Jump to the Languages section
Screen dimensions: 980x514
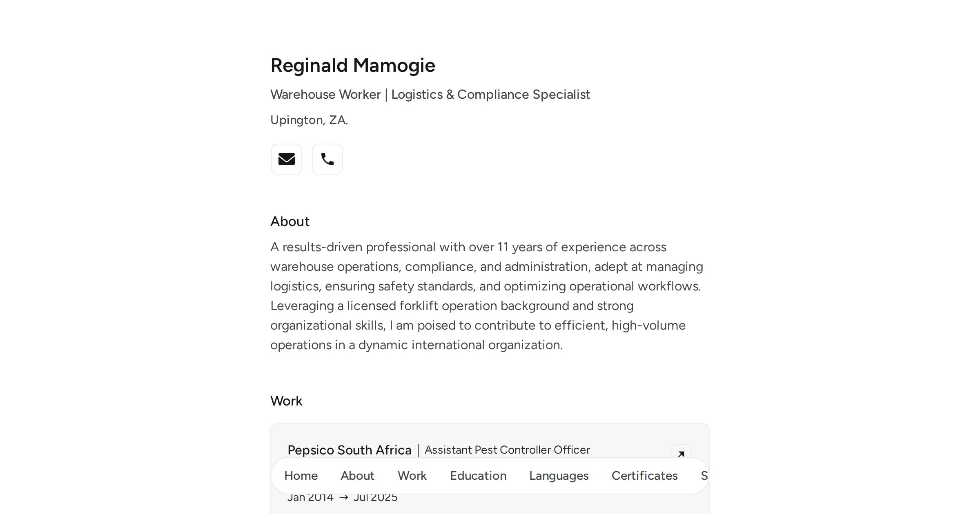click(559, 476)
